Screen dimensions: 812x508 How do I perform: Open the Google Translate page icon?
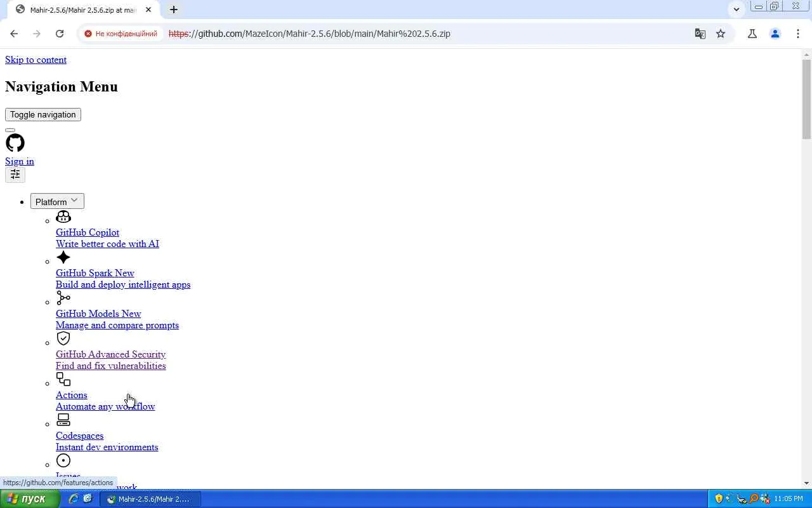700,34
